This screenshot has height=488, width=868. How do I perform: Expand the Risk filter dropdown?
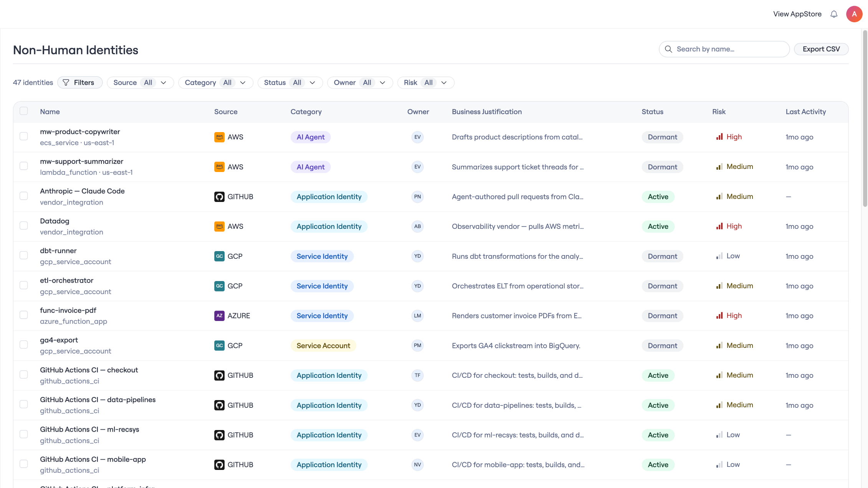(425, 83)
